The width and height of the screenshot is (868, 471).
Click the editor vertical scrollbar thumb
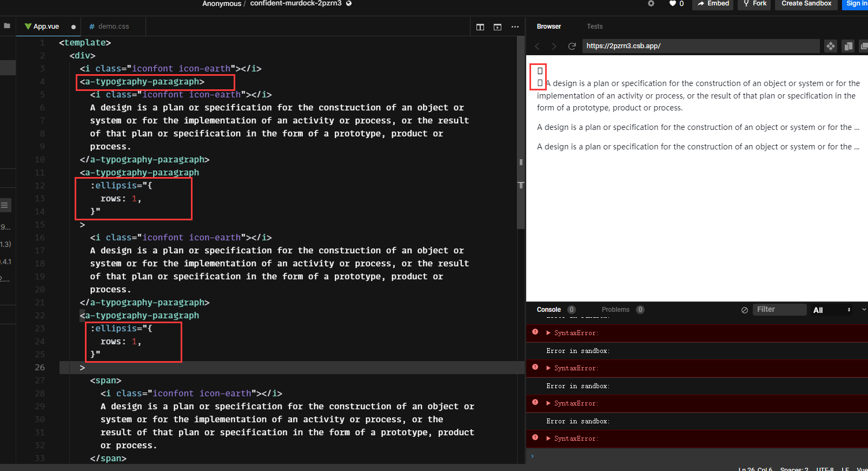pyautogui.click(x=521, y=133)
